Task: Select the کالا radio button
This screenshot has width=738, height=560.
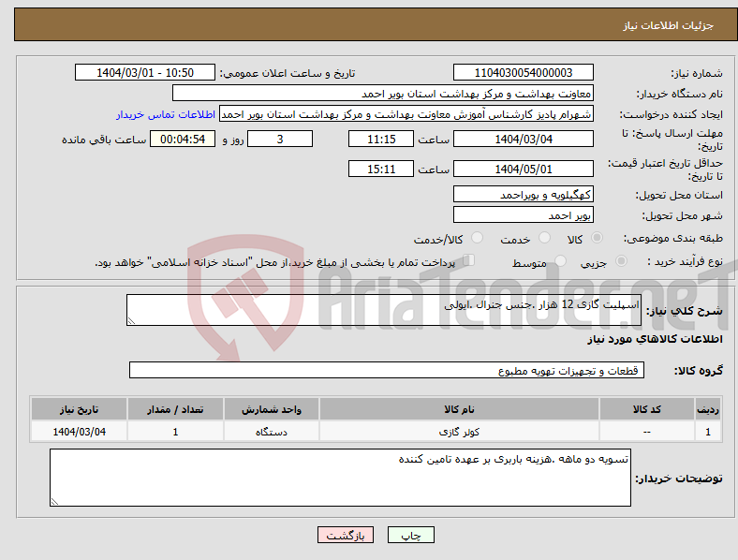Action: point(597,238)
